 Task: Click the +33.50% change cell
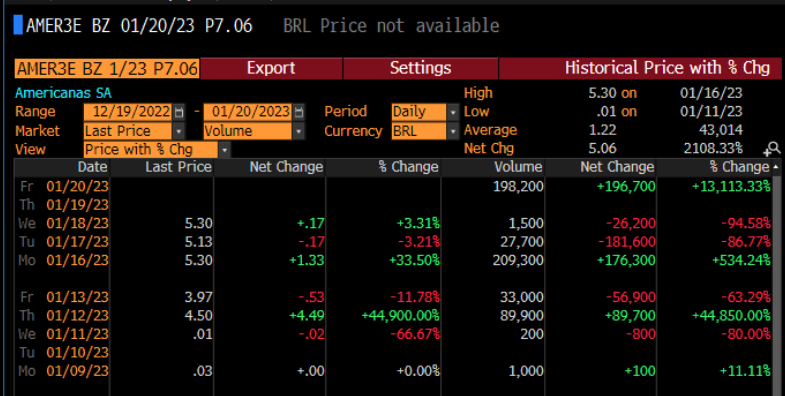click(x=414, y=260)
